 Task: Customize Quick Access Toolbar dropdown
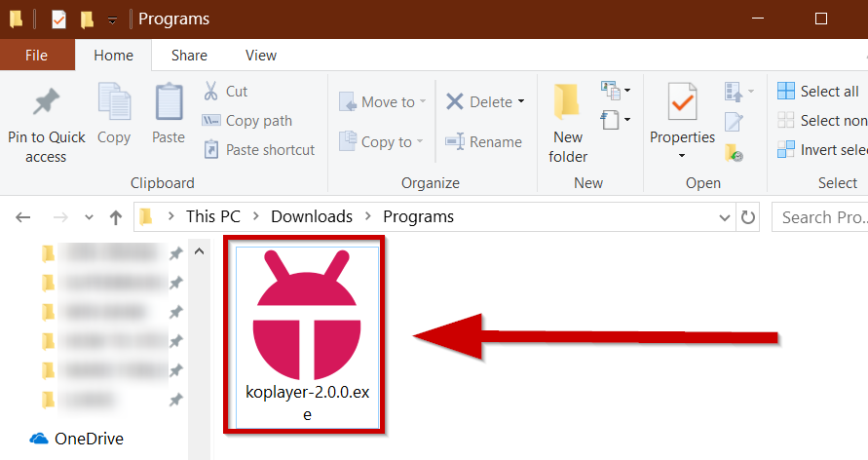point(112,20)
